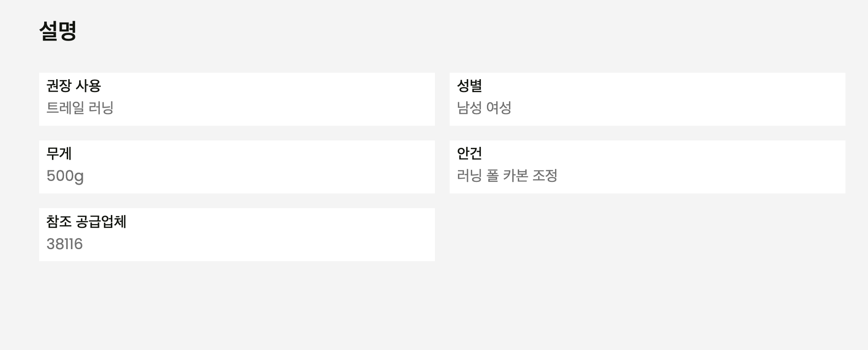Click 러닝 right after 트레일
Image resolution: width=868 pixels, height=350 pixels.
(101, 108)
